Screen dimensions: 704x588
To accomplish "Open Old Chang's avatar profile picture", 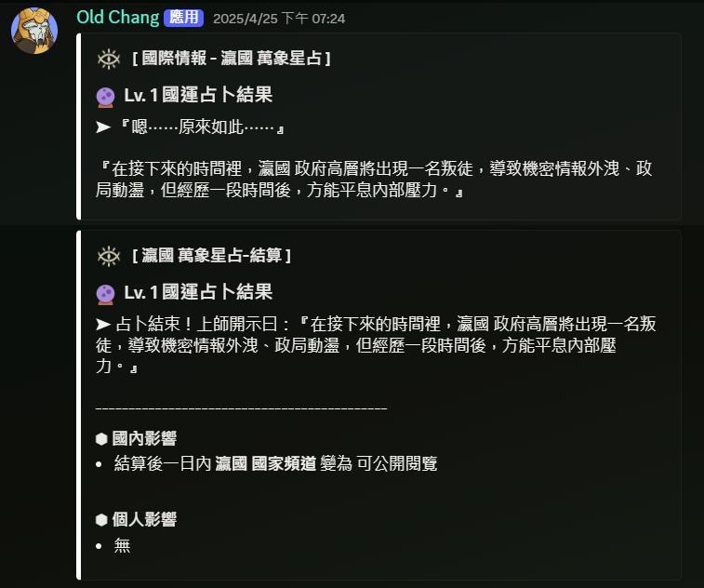I will pyautogui.click(x=34, y=31).
